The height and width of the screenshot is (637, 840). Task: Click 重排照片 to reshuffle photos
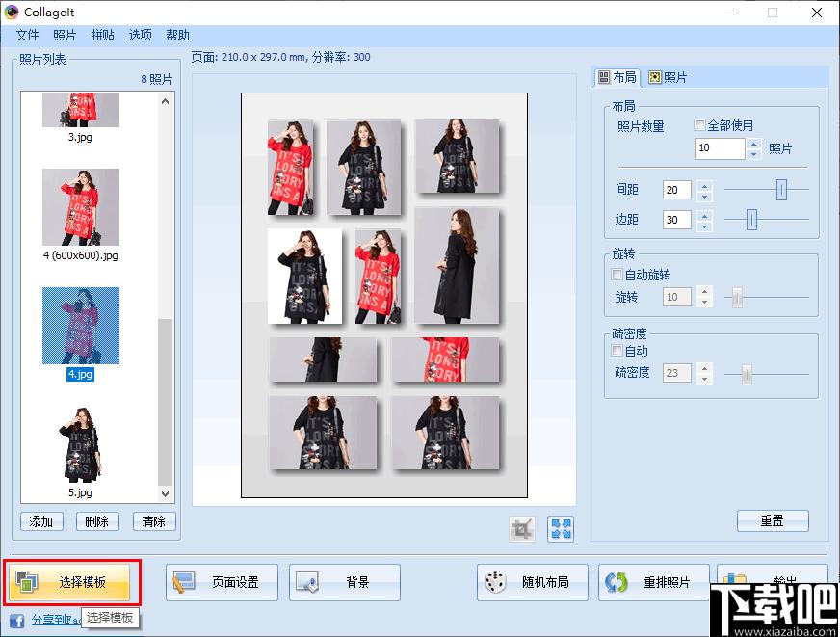[653, 582]
